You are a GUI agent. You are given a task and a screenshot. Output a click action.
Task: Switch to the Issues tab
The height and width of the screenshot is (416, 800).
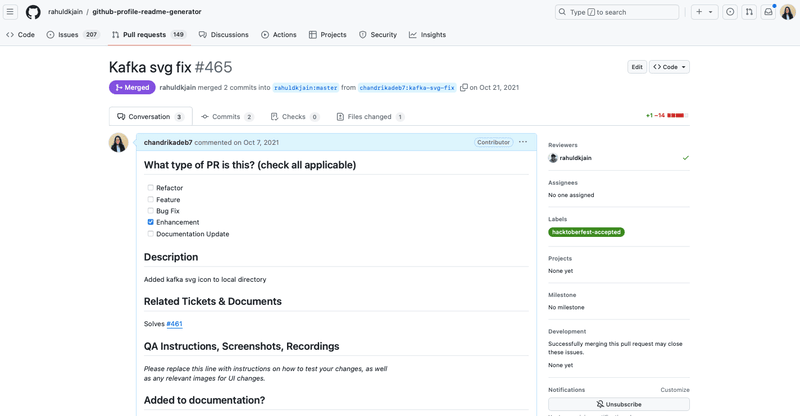73,35
